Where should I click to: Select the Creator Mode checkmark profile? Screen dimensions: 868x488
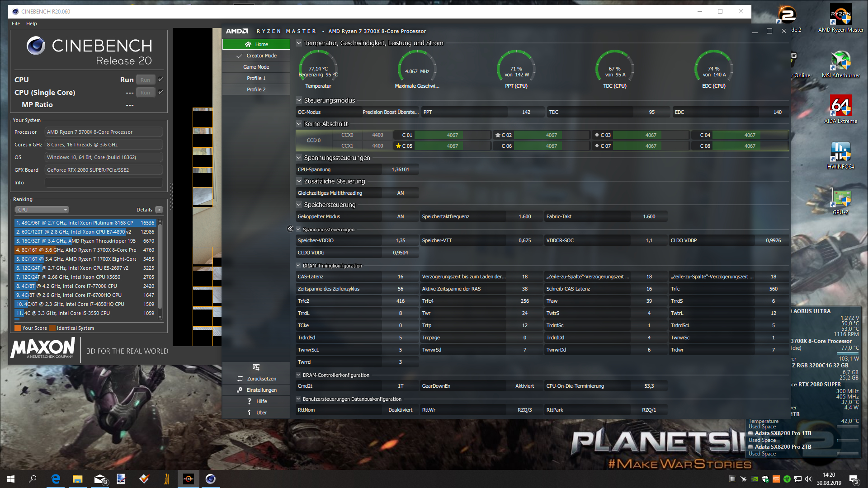pyautogui.click(x=240, y=56)
